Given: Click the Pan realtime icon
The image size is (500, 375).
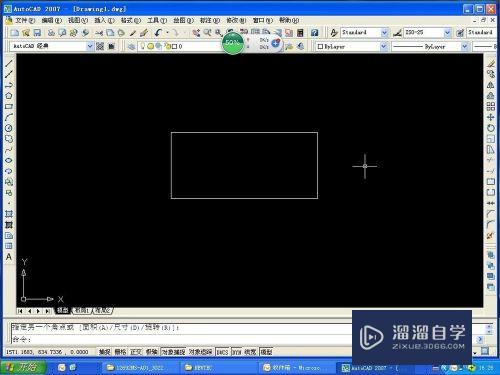Looking at the screenshot, I should point(196,33).
